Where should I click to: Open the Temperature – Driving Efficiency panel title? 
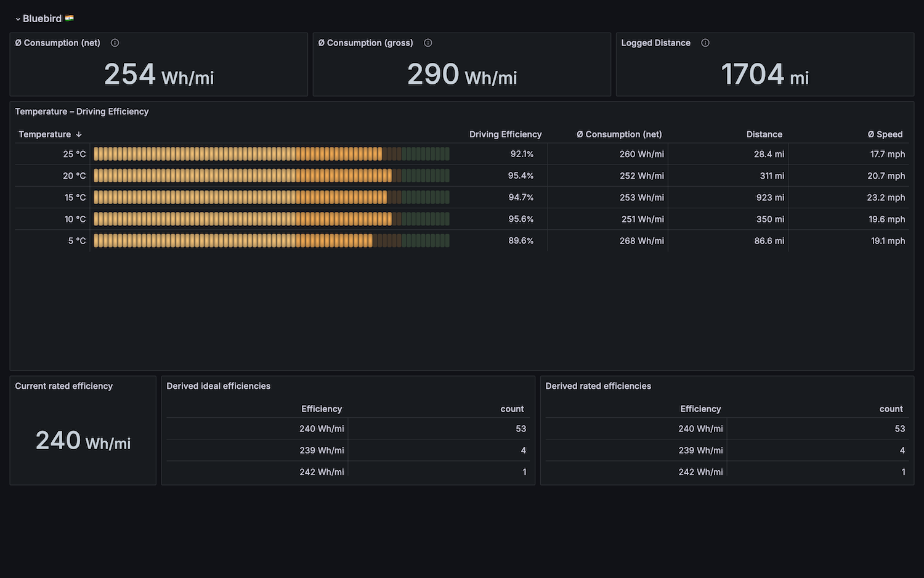82,112
